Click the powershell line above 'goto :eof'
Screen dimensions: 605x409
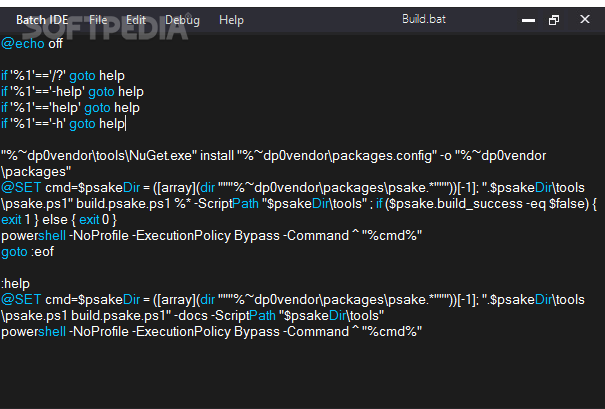211,236
